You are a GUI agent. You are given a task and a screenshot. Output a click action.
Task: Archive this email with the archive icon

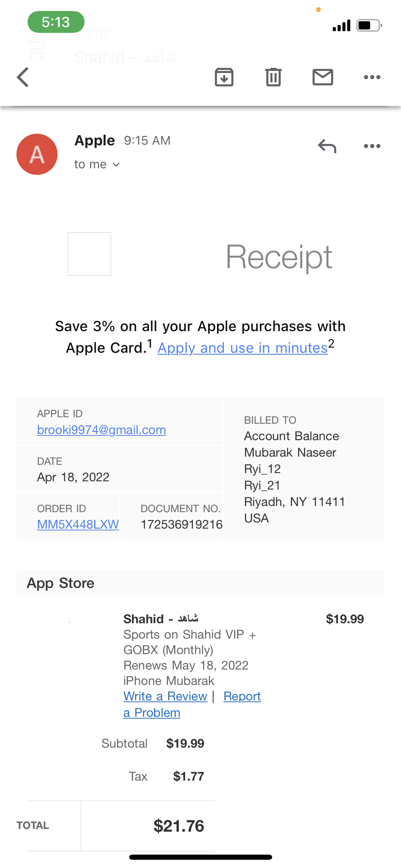224,77
